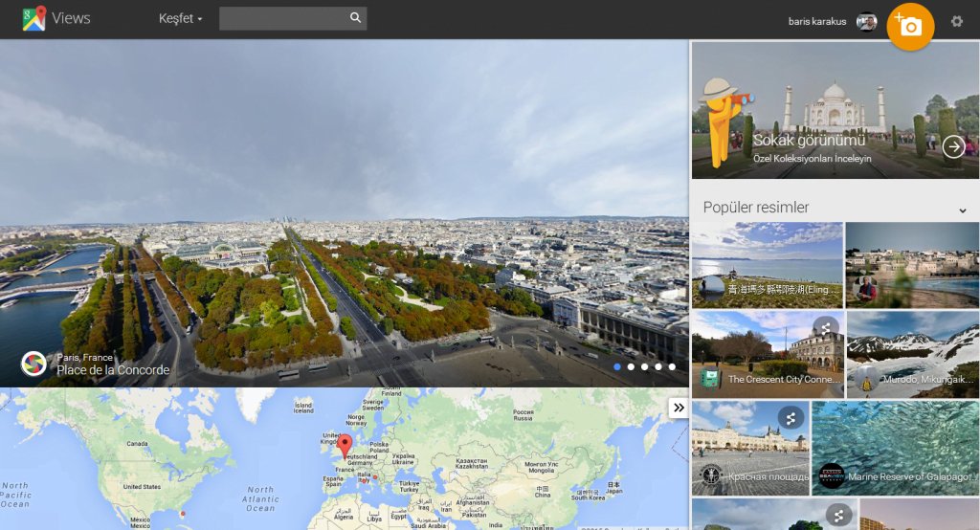Viewport: 980px width, 530px height.
Task: Share the Красная площадь photo
Action: (x=791, y=418)
